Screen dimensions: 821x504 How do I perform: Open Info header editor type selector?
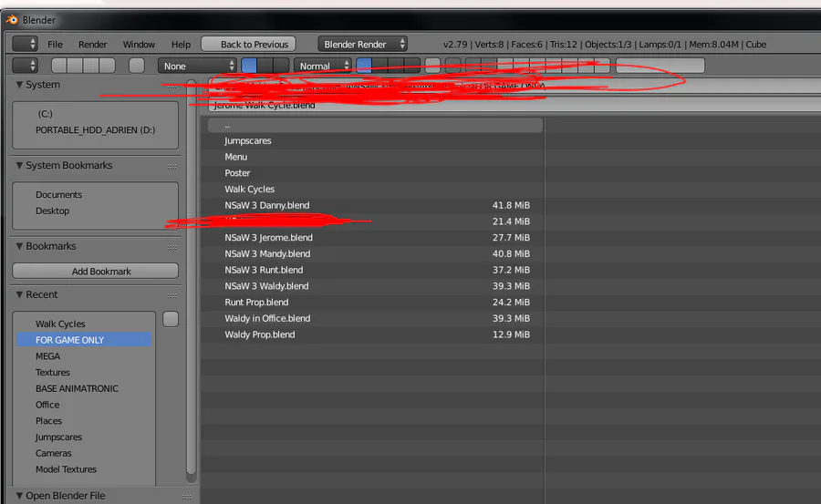pos(26,44)
